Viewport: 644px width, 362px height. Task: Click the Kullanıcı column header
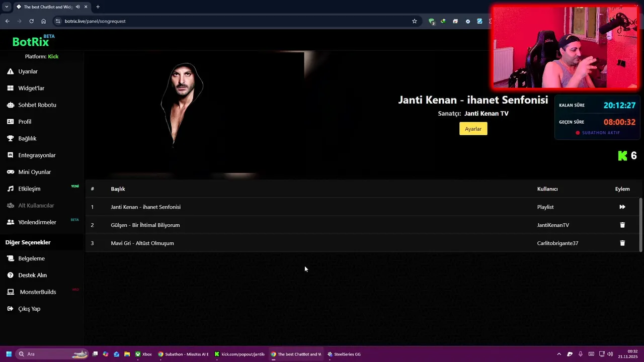[x=547, y=189]
